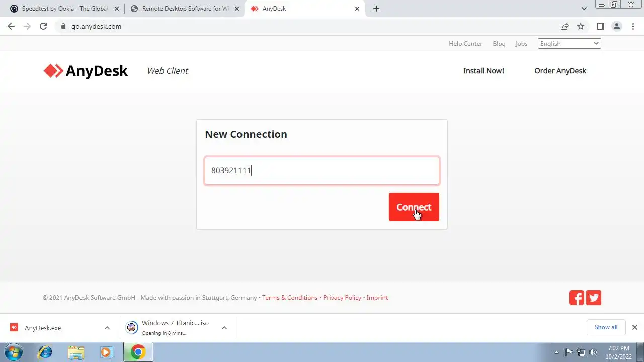Go back using browser back arrow

point(11,26)
